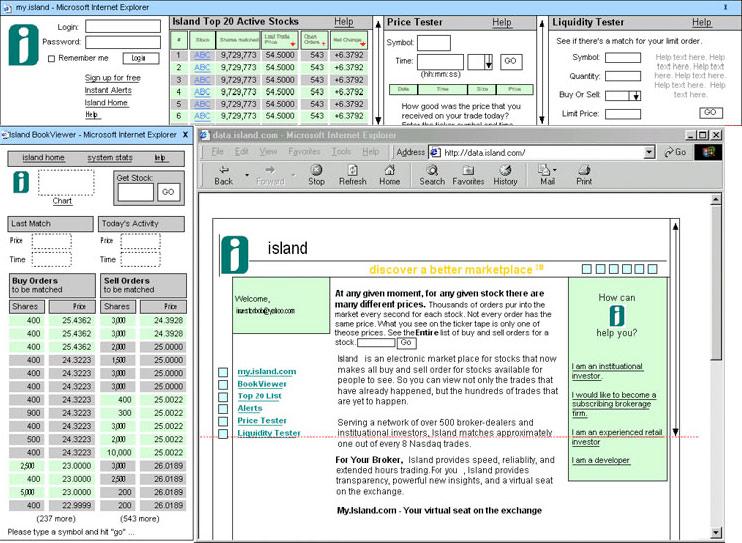Tick the Remember me checkbox
The image size is (742, 543).
52,59
